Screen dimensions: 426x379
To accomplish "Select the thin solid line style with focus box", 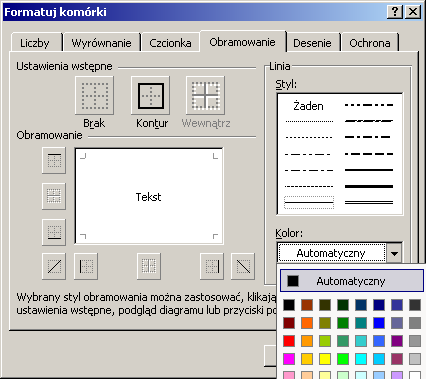I will tap(309, 202).
